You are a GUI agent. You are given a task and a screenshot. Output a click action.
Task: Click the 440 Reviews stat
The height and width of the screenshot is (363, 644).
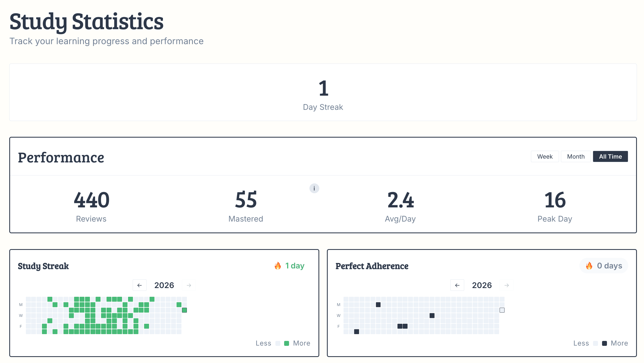tap(91, 206)
